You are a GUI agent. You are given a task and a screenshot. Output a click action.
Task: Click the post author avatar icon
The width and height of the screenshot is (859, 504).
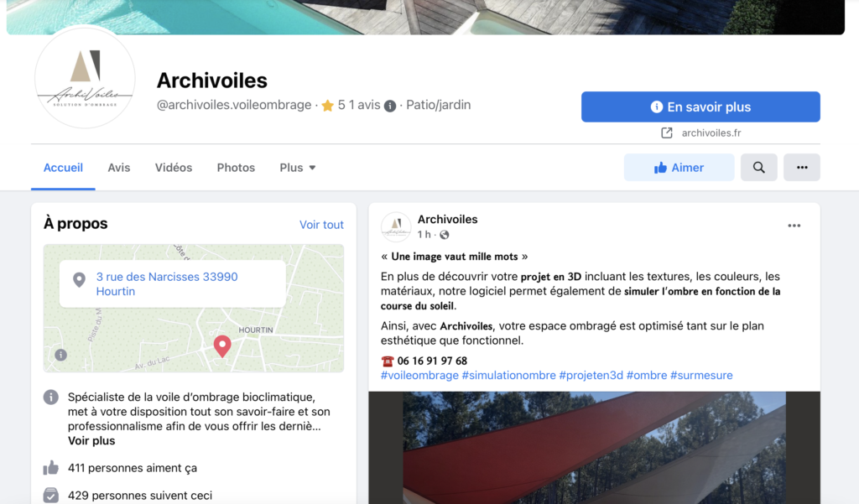[x=396, y=226]
